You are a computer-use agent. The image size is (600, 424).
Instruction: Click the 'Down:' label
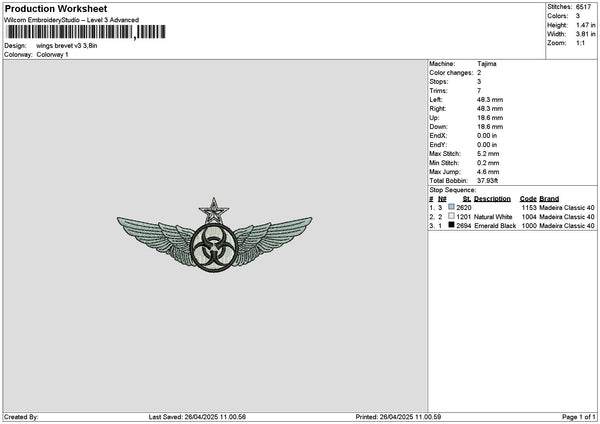pos(438,127)
